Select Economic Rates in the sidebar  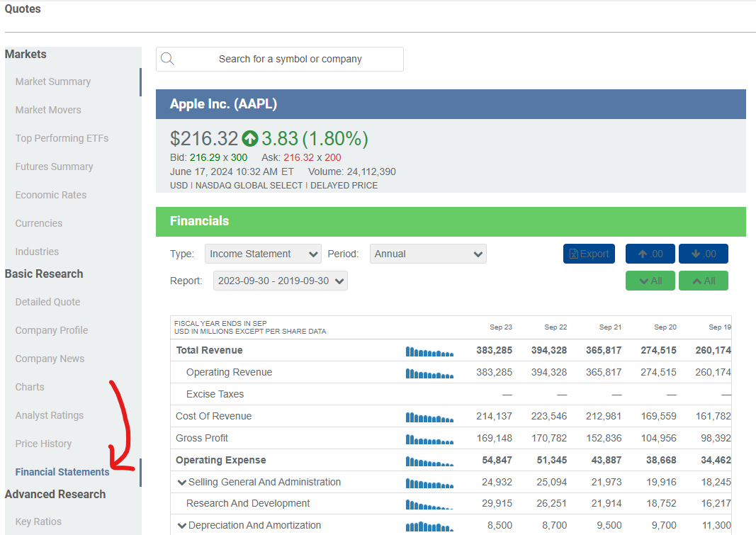(x=50, y=195)
